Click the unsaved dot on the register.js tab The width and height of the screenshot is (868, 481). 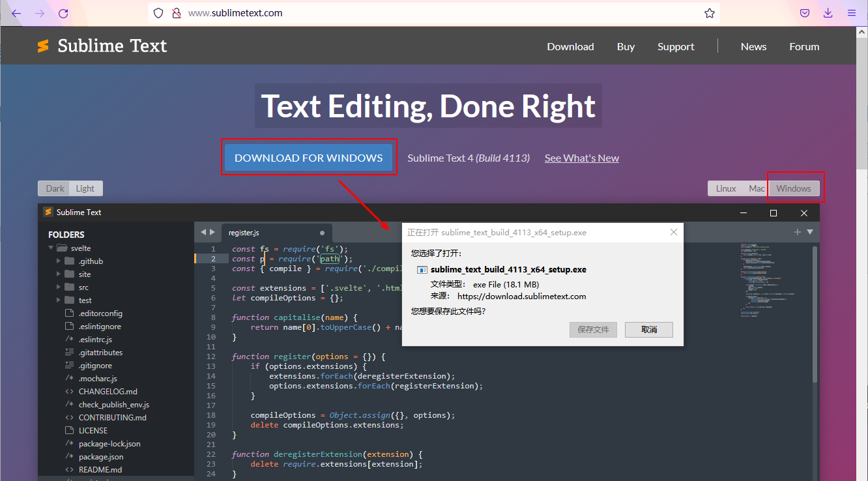[x=322, y=233]
